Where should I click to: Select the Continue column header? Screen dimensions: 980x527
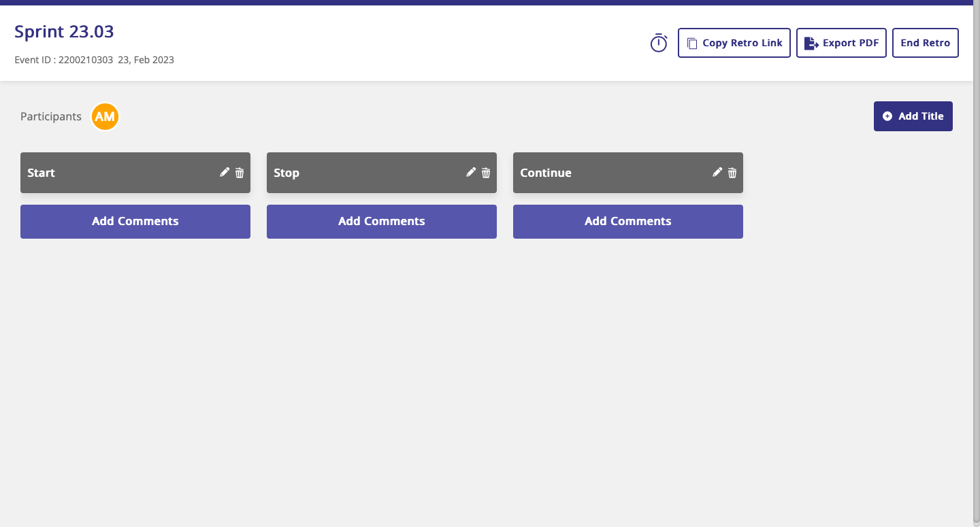tap(606, 173)
